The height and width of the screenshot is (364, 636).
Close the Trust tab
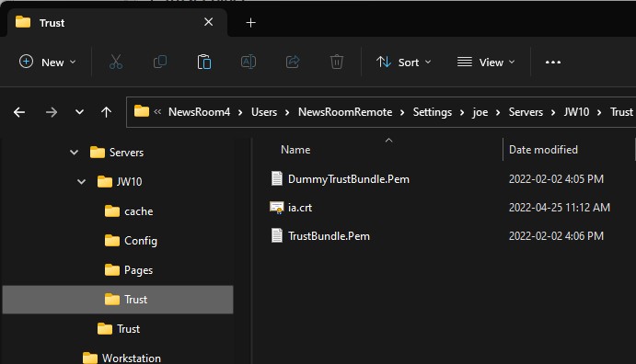209,22
